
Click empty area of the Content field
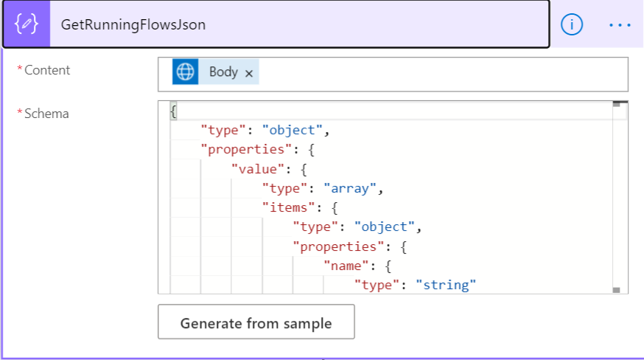coord(442,74)
